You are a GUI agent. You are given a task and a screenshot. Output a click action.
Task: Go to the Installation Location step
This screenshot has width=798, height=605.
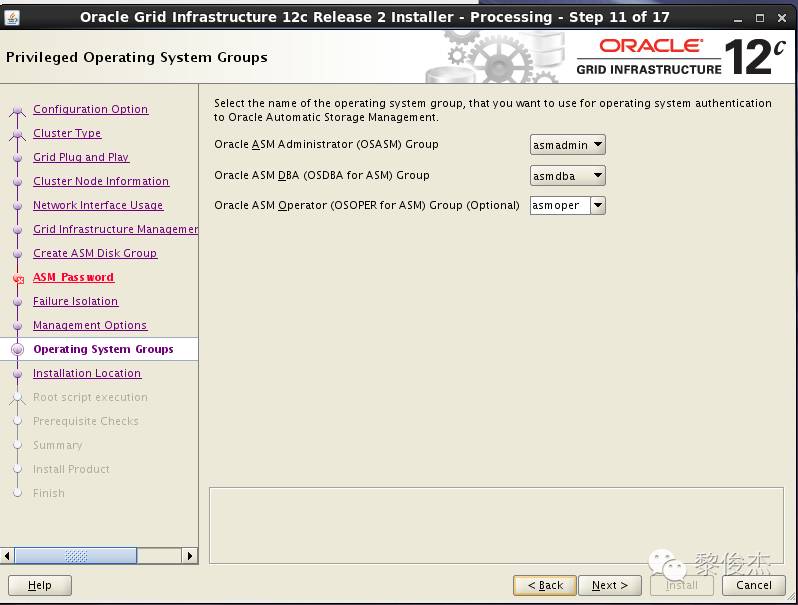[x=87, y=373]
